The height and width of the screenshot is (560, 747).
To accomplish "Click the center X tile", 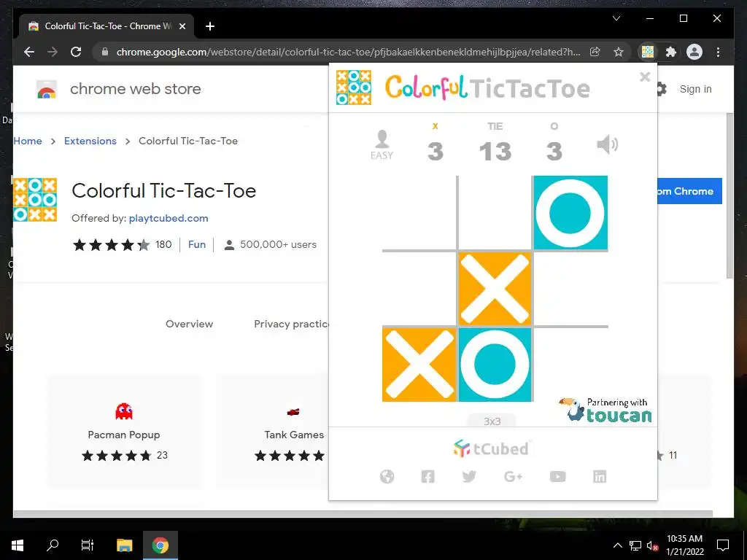I will [495, 289].
